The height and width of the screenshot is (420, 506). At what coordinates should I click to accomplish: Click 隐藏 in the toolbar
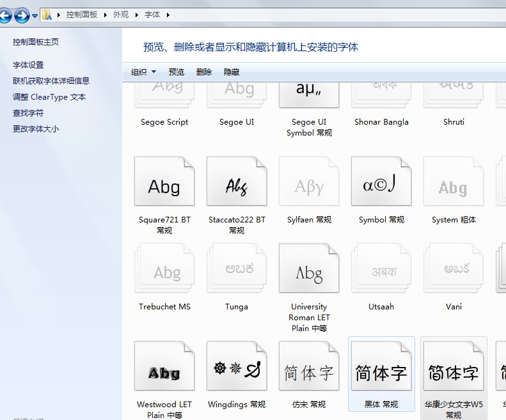click(x=232, y=72)
